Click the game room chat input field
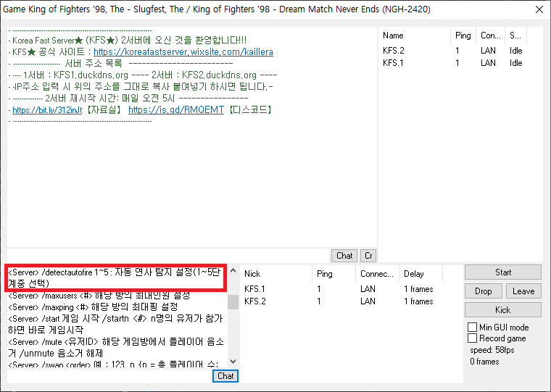Viewport: 551px width, 392px height. coord(109,376)
